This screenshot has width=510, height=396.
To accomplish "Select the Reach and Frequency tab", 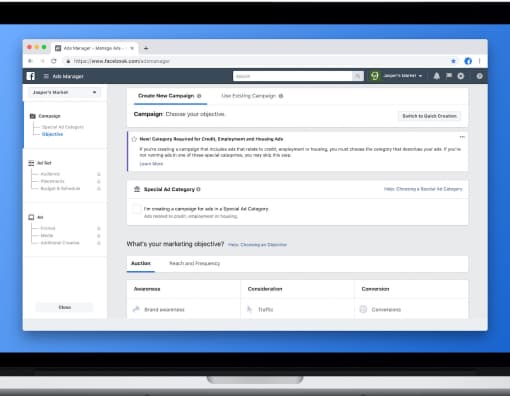I will click(x=195, y=263).
